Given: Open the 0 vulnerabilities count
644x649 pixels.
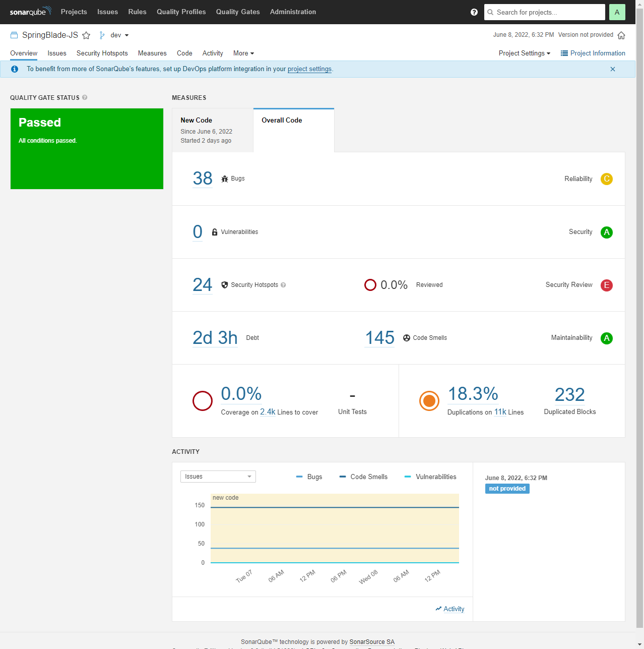Looking at the screenshot, I should (198, 232).
